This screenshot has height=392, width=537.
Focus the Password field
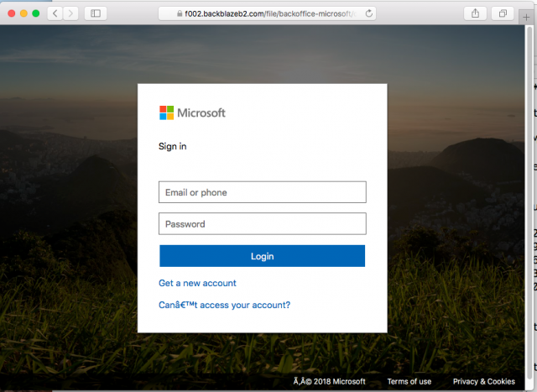263,224
